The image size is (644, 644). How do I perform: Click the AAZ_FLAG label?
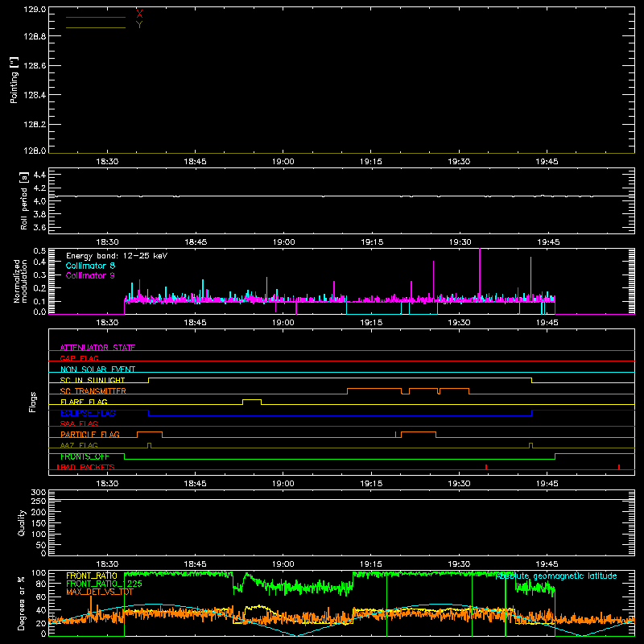(x=79, y=445)
